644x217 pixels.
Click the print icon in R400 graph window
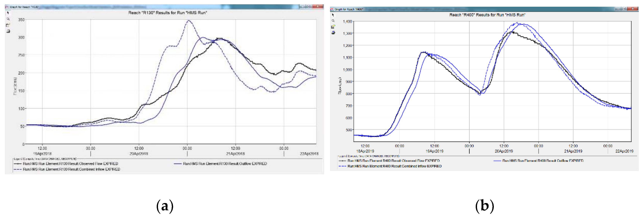click(333, 33)
